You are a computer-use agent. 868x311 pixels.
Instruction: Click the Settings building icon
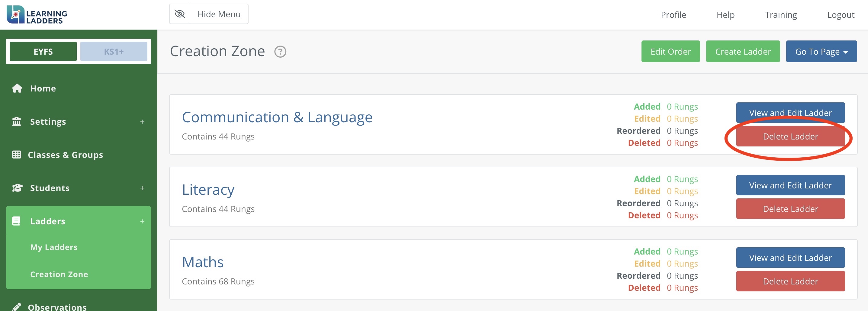(x=17, y=121)
